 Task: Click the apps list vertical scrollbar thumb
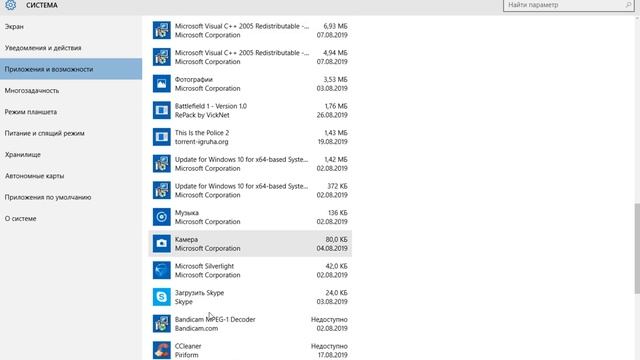(x=637, y=248)
